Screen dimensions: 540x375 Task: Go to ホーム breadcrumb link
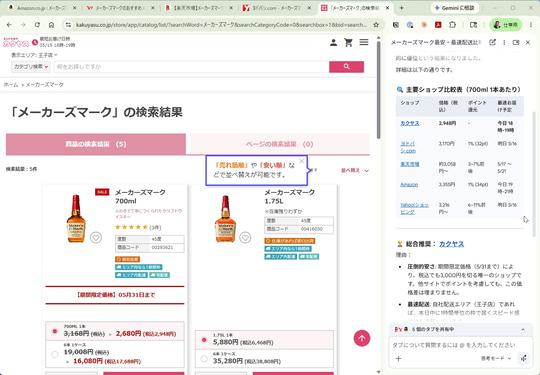pos(11,85)
